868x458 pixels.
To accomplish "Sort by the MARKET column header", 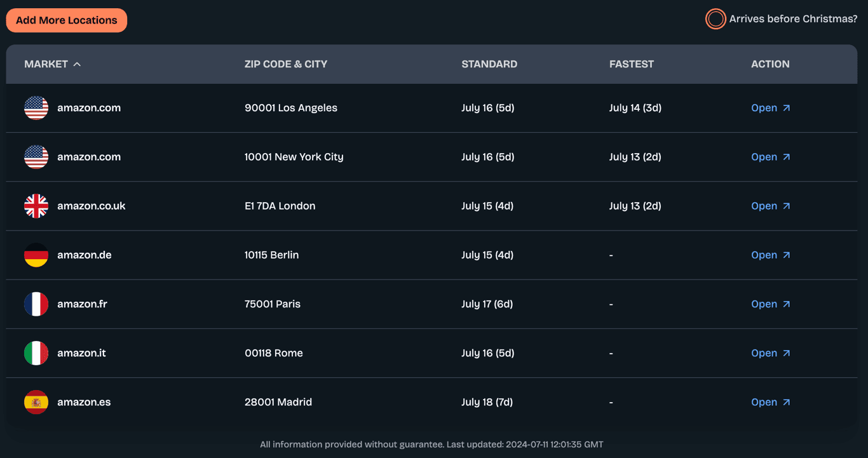I will click(53, 64).
